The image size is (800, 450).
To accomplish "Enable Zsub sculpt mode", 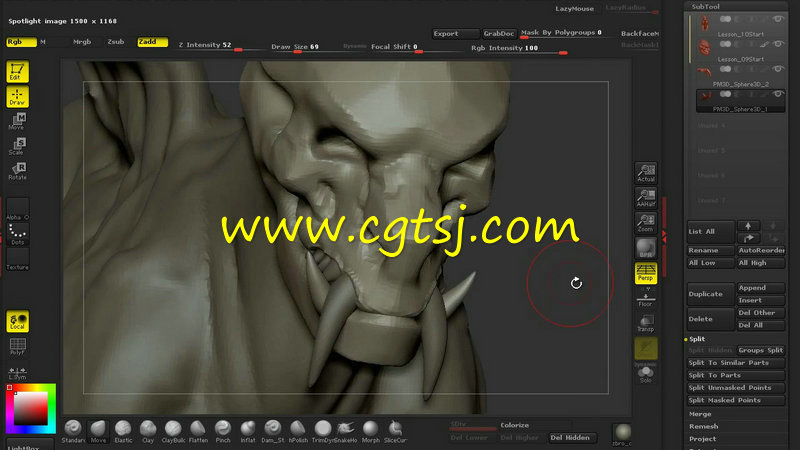I will click(x=116, y=42).
